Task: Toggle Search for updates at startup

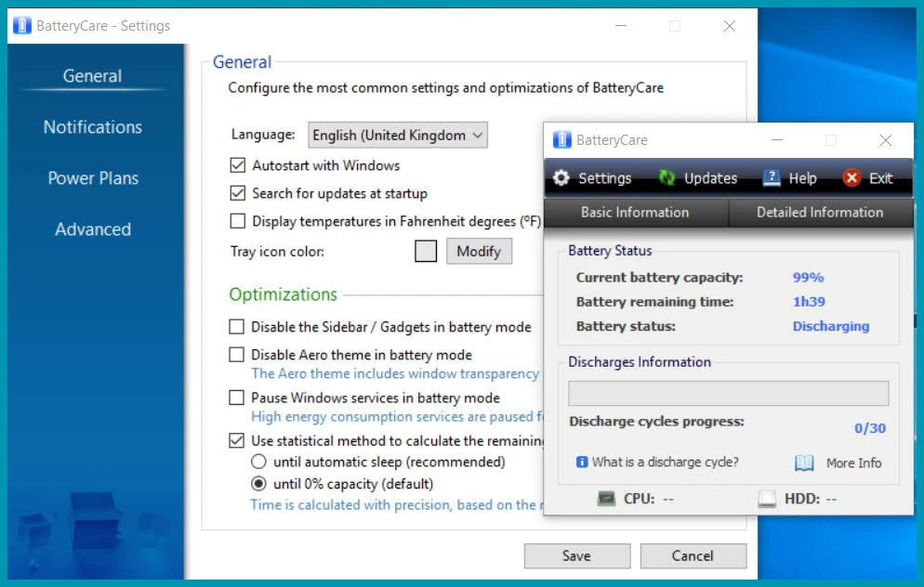Action: [x=237, y=193]
